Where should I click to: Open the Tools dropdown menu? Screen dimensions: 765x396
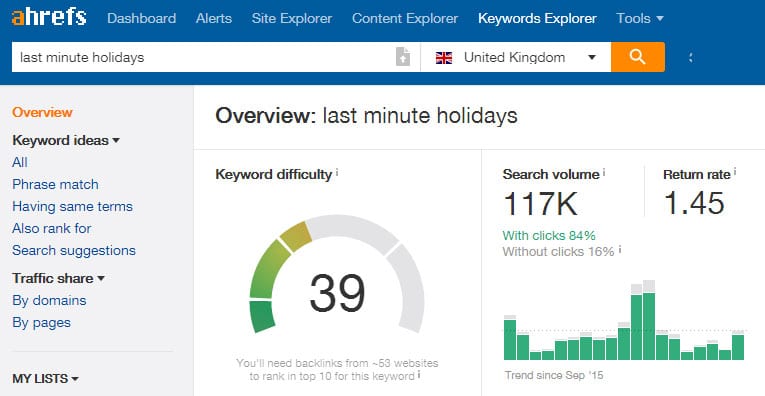(x=640, y=19)
